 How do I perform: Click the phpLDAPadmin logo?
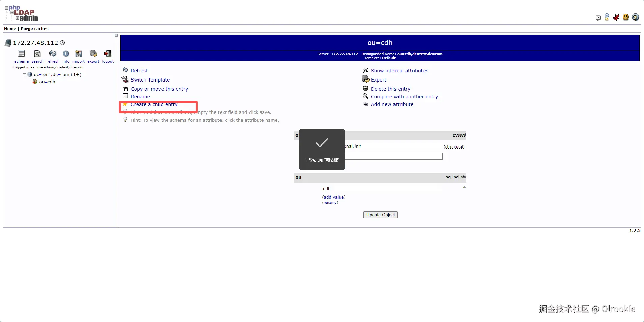click(x=21, y=13)
